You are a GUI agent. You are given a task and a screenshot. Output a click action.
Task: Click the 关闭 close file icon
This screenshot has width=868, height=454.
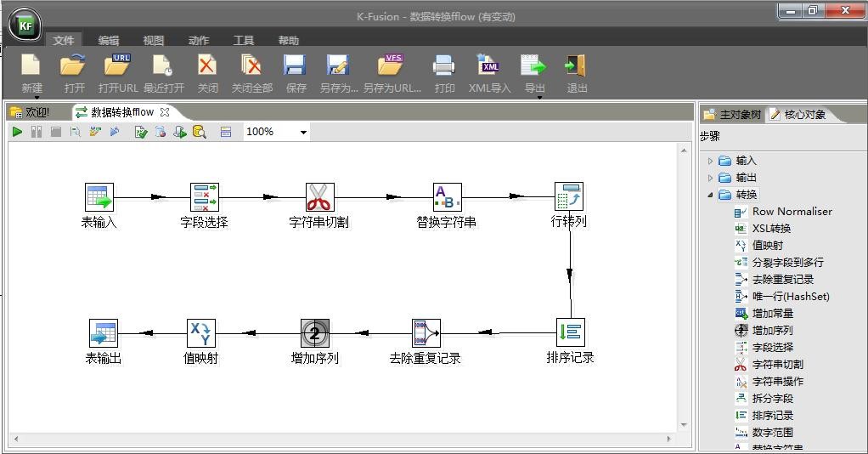[x=207, y=65]
